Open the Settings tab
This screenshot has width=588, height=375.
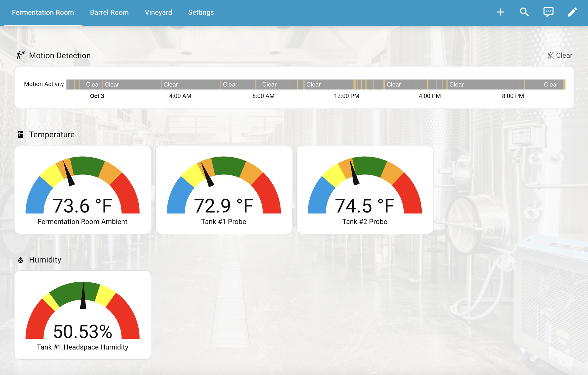point(201,12)
